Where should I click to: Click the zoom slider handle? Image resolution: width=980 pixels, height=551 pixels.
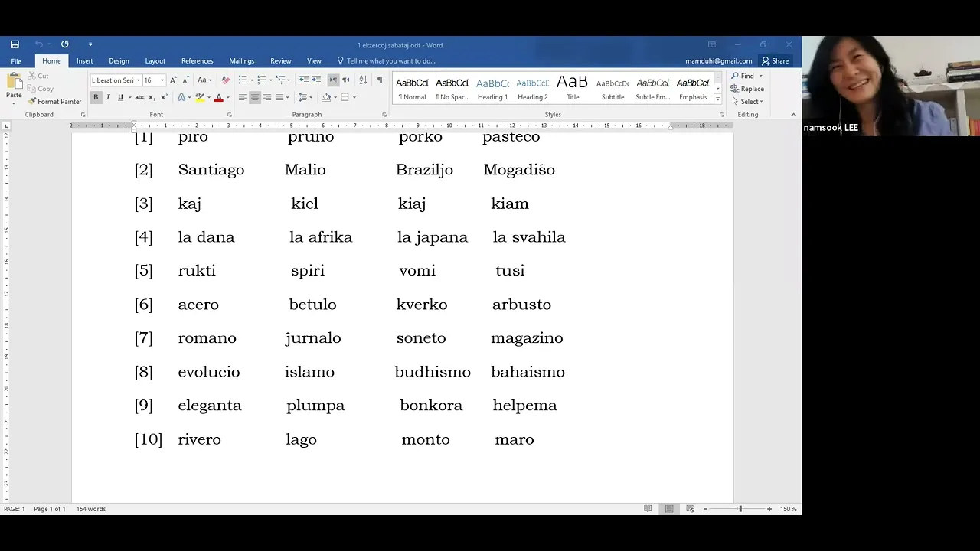pos(740,509)
